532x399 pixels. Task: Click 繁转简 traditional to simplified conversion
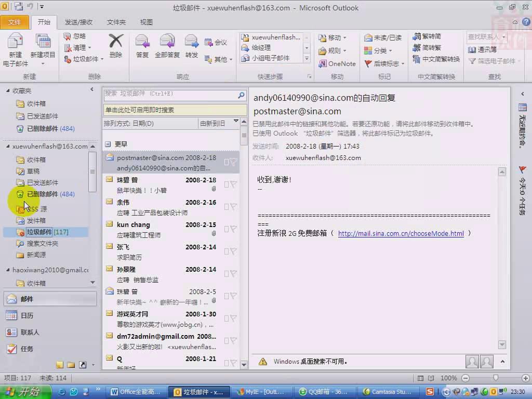[427, 36]
